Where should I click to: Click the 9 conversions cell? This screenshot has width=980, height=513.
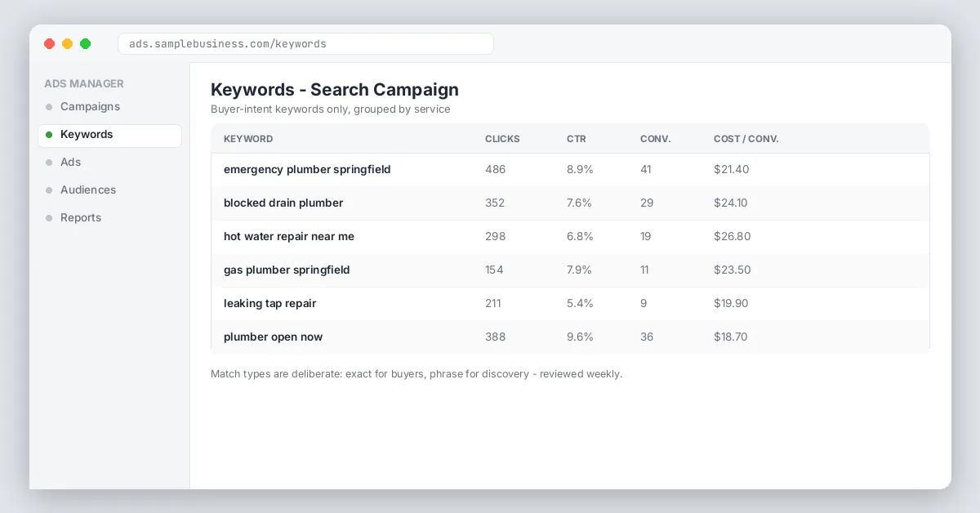click(x=644, y=304)
